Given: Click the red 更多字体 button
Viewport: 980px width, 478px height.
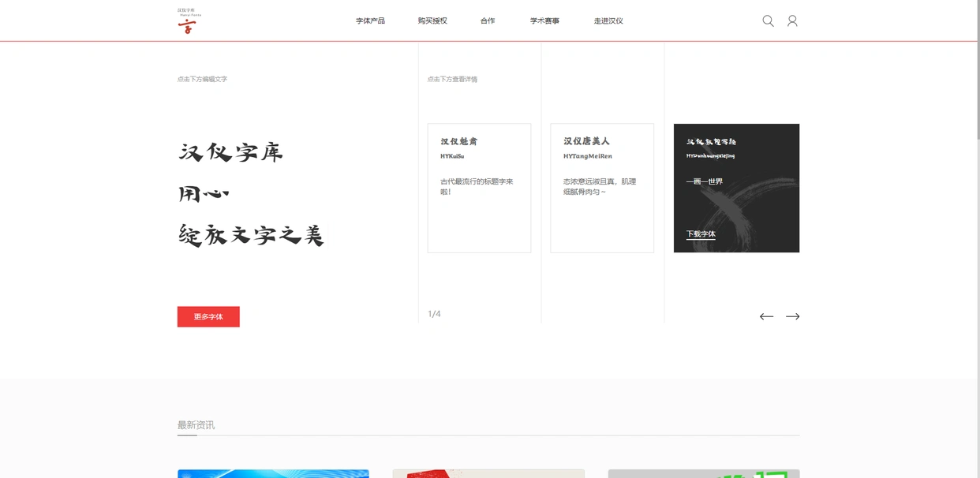Looking at the screenshot, I should pyautogui.click(x=208, y=316).
